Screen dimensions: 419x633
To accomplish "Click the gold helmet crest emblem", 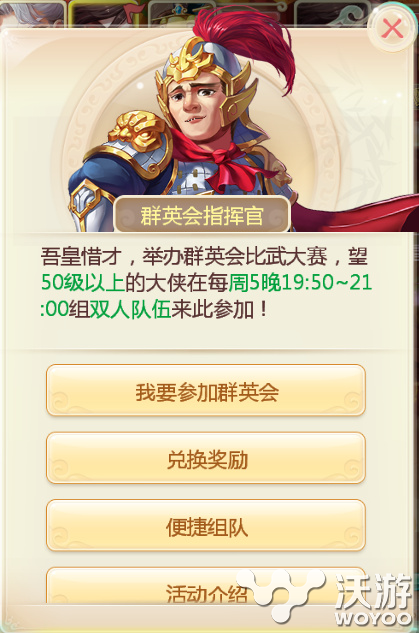I will pos(192,63).
